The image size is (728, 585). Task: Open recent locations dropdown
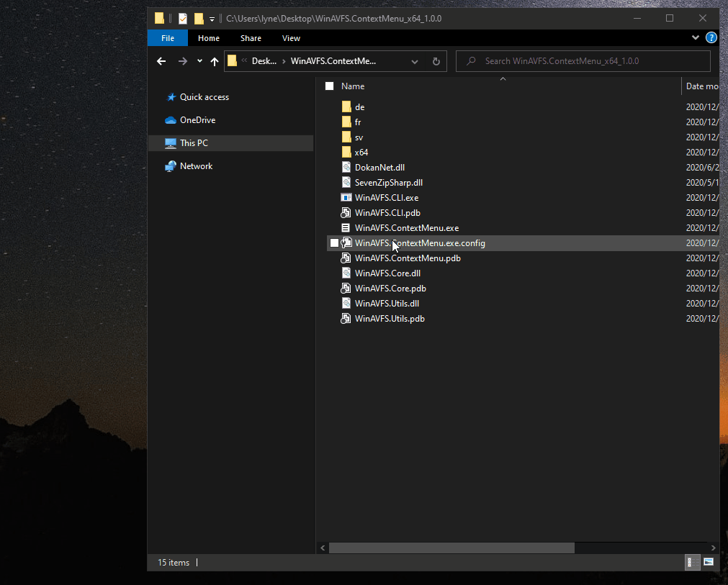pos(199,61)
